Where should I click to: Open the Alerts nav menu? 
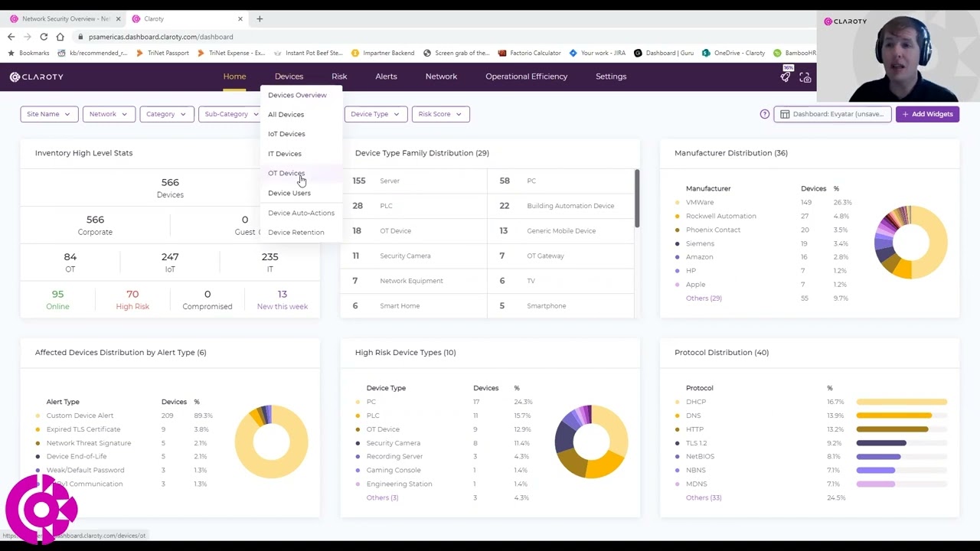386,77
